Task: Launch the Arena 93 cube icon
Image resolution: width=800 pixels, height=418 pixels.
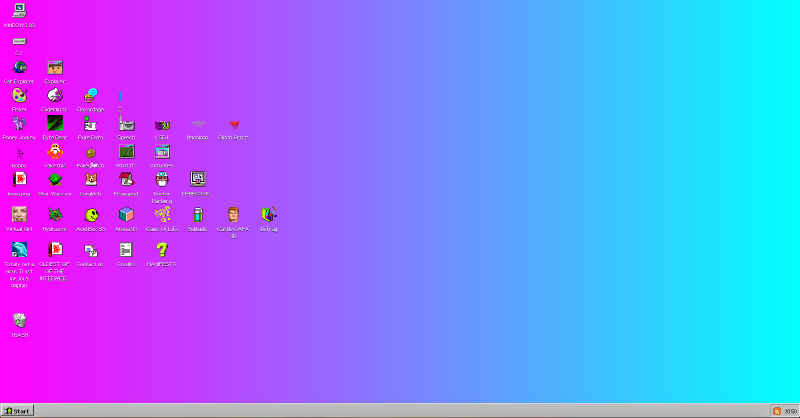Action: pyautogui.click(x=127, y=215)
